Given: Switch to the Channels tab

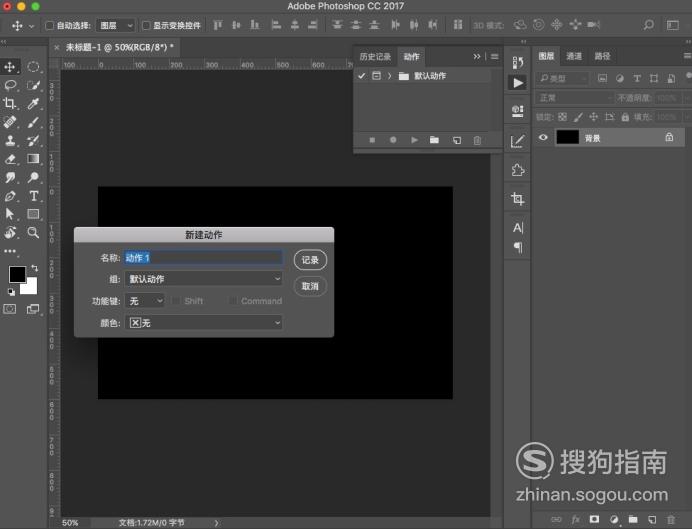Looking at the screenshot, I should pos(574,56).
